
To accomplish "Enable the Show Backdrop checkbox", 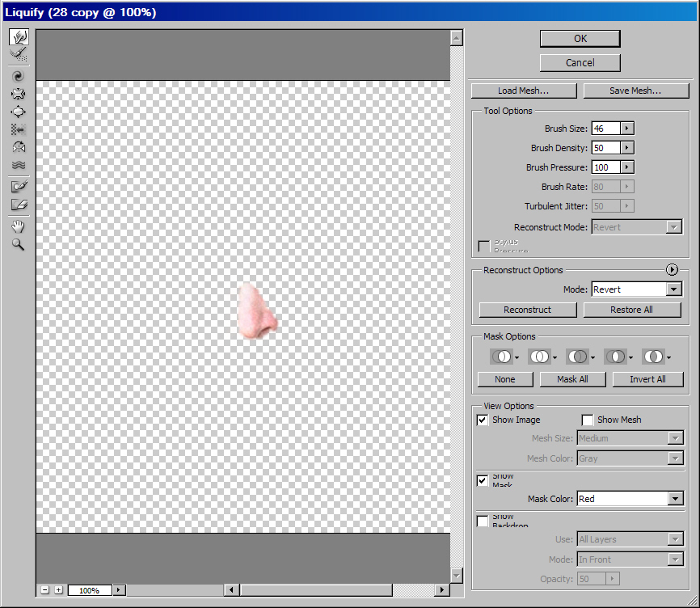I will [x=482, y=521].
